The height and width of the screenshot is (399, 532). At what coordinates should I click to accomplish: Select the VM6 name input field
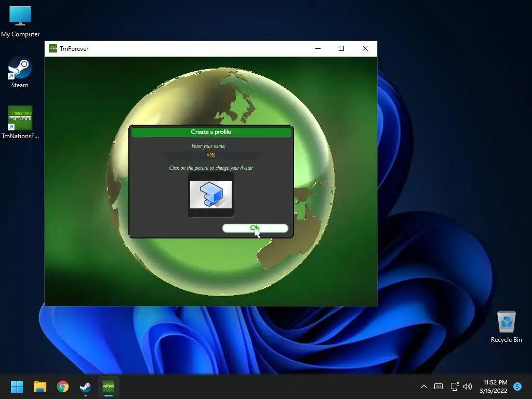[211, 155]
